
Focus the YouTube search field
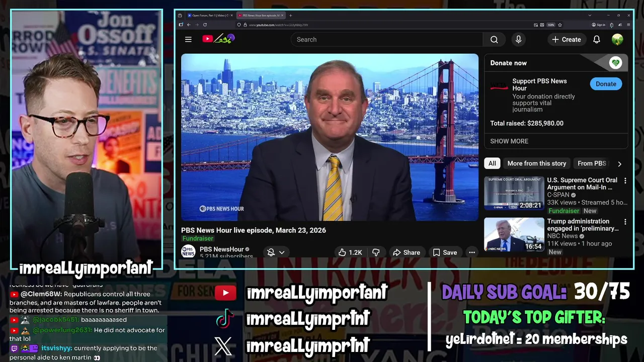coord(387,39)
